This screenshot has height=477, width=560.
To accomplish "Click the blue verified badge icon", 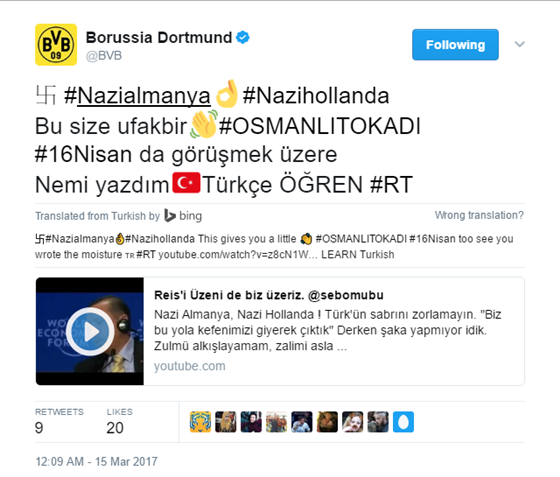I will (x=243, y=37).
